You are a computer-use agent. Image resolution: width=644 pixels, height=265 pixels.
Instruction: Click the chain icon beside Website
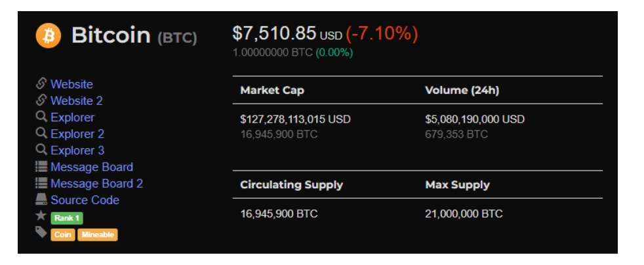[41, 83]
